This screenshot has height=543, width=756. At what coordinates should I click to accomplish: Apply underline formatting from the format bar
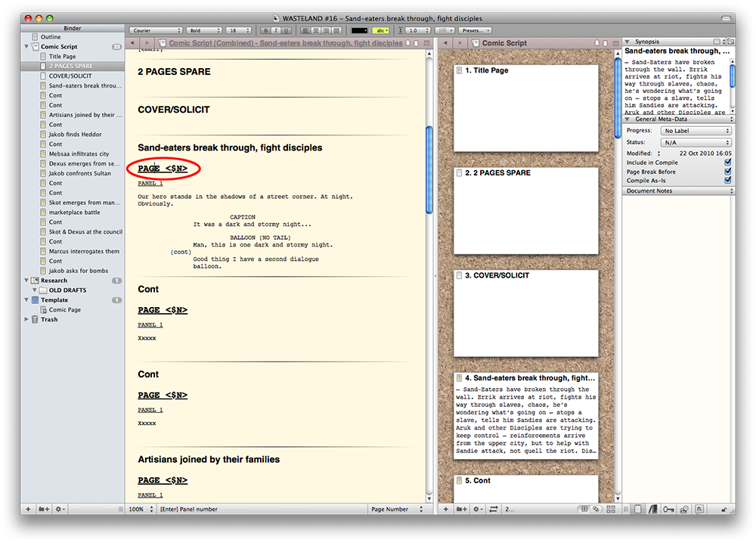pyautogui.click(x=286, y=30)
